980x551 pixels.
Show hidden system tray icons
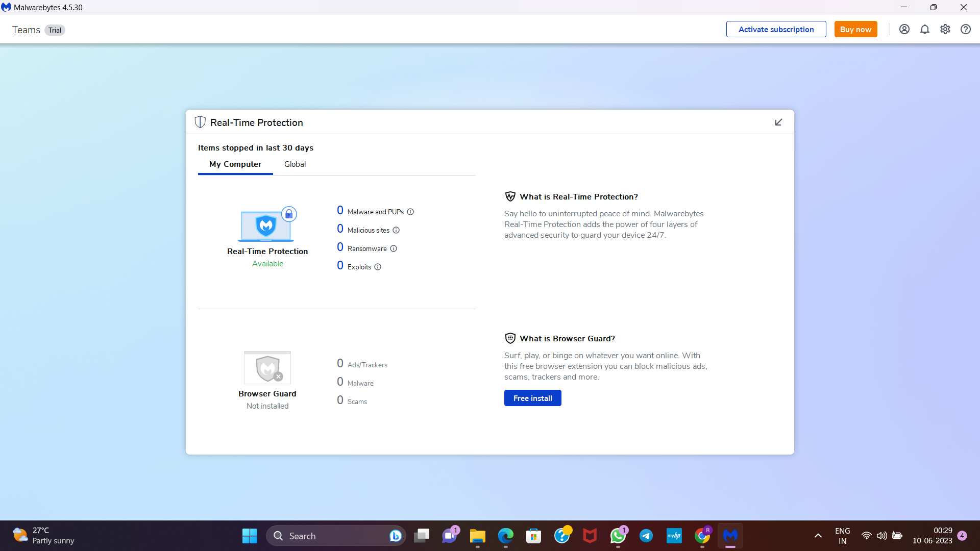click(x=818, y=536)
